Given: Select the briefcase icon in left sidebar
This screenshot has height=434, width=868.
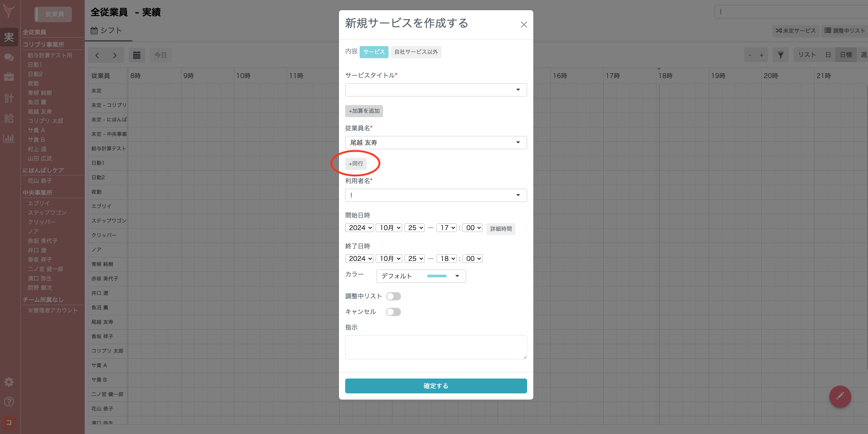Looking at the screenshot, I should pyautogui.click(x=9, y=77).
